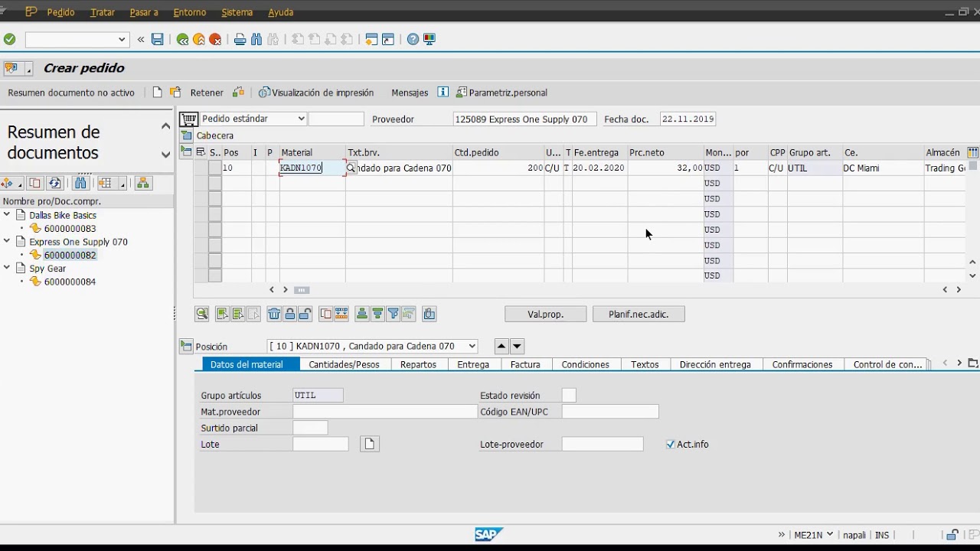Screen dimensions: 980x551
Task: Select the row selector for item 10
Action: click(x=215, y=168)
